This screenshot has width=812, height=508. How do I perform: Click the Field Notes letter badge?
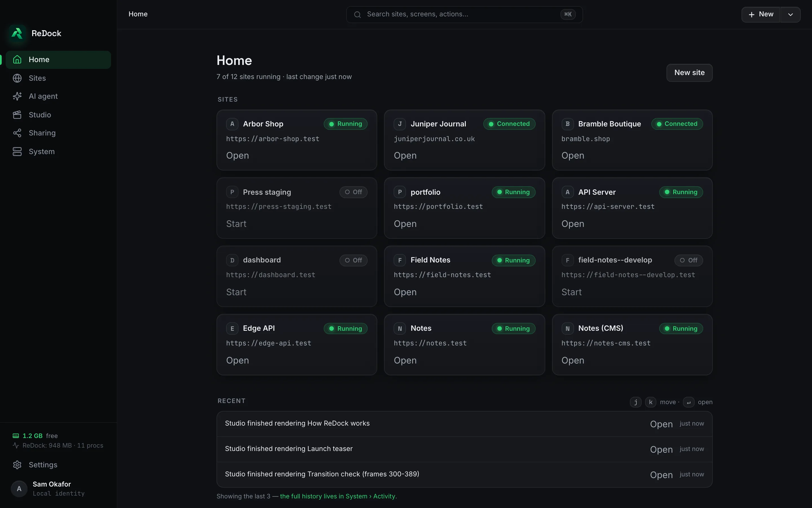click(x=400, y=260)
